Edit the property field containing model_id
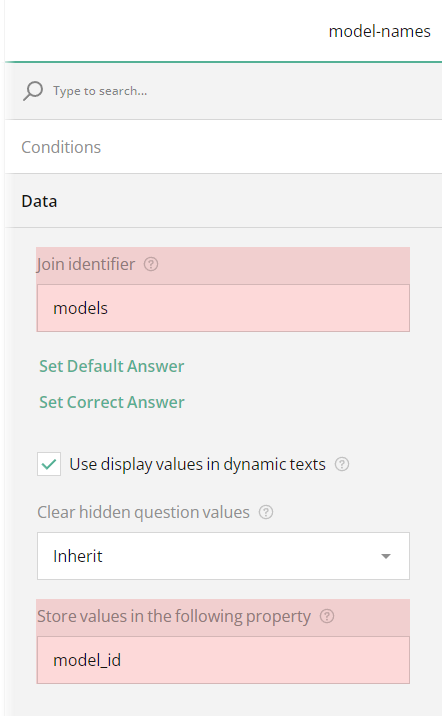This screenshot has width=442, height=716. (x=223, y=660)
